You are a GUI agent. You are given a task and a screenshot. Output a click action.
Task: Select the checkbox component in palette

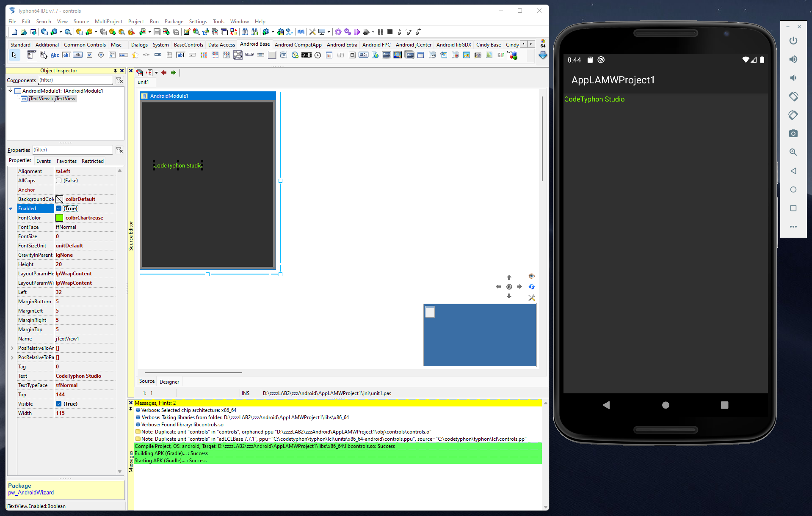(89, 55)
